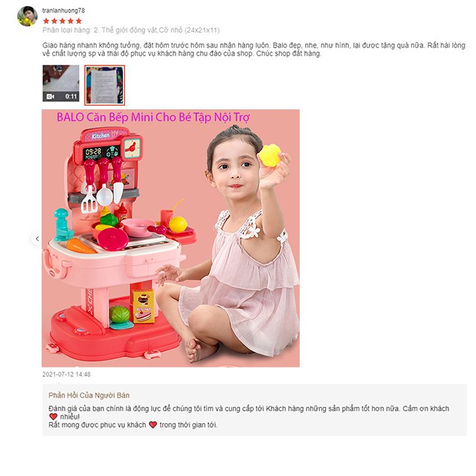Open tranlanhuong78's profile avatar
The height and width of the screenshot is (476, 476).
28,16
